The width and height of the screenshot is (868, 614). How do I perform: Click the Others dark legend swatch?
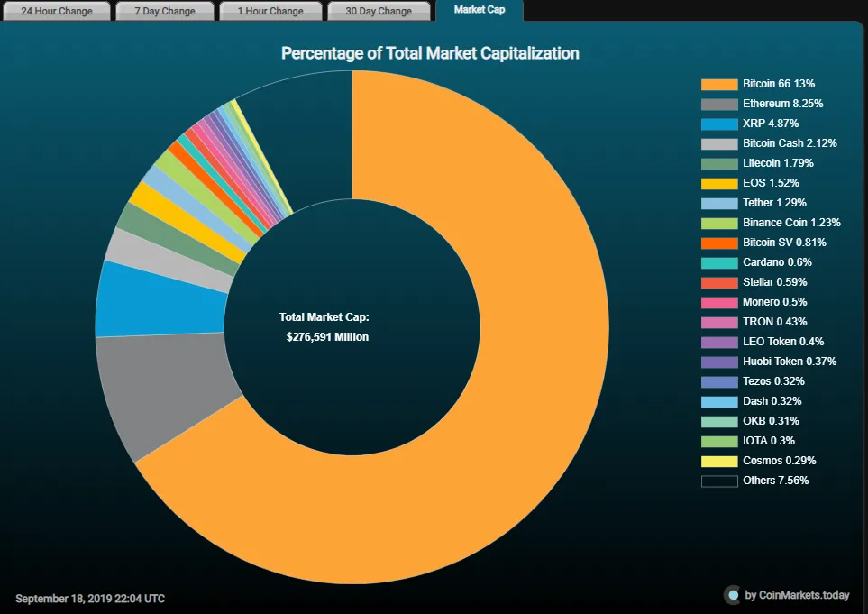tap(719, 481)
